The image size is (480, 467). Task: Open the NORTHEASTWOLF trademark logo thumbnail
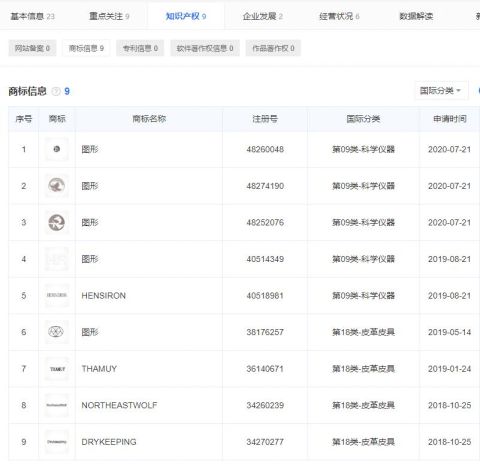[57, 405]
